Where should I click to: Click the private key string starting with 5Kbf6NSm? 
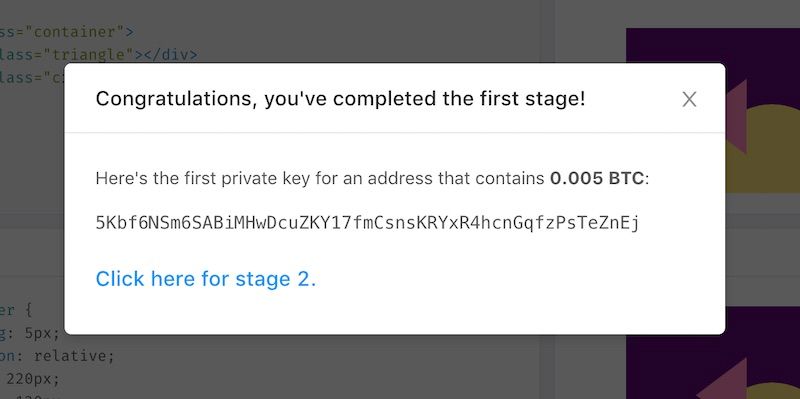click(367, 223)
